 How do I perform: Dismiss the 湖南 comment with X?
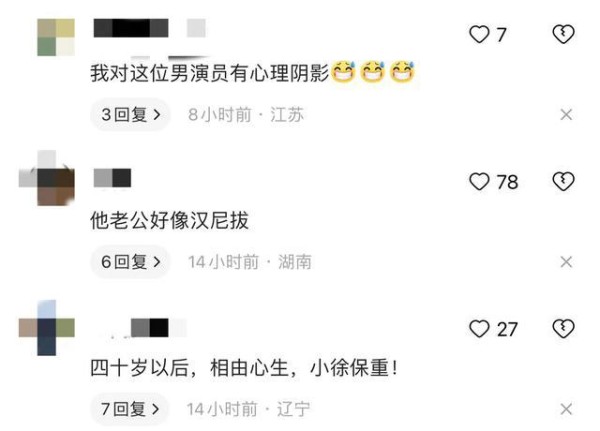pos(566,262)
